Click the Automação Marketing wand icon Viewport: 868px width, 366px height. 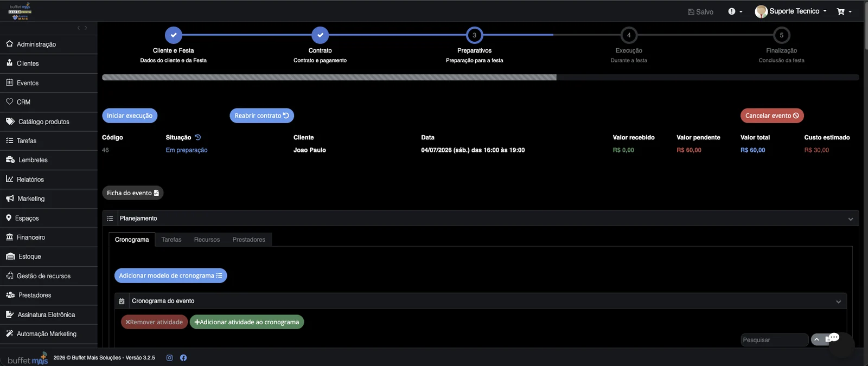point(10,333)
